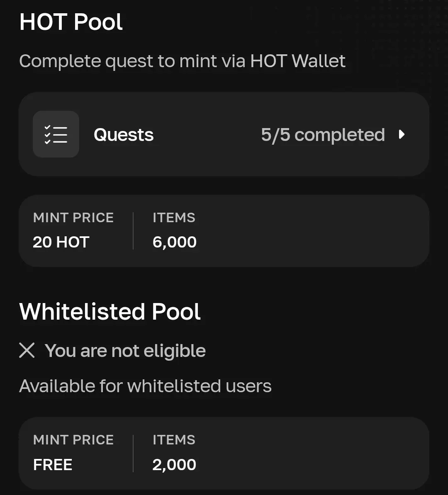
Task: Click the Whitelisted Pool mint info card
Action: (224, 453)
